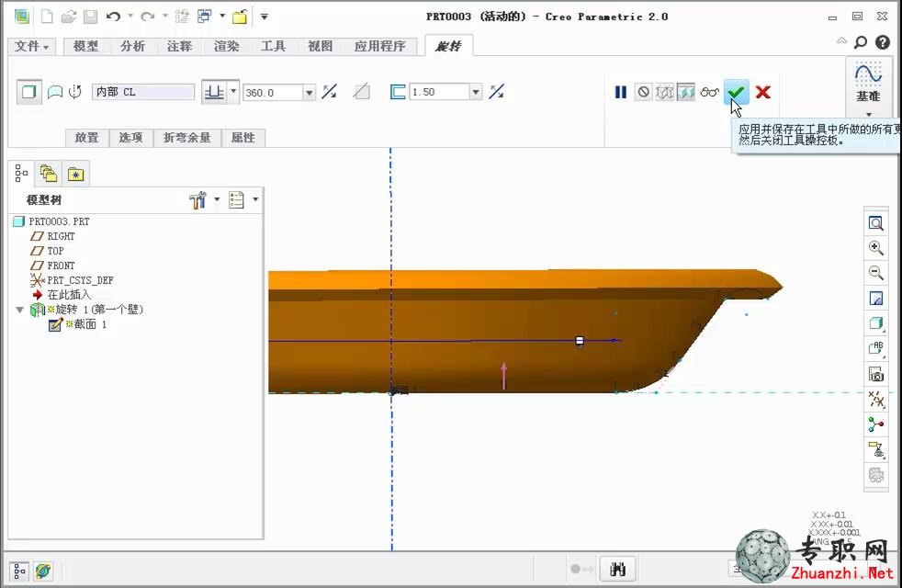This screenshot has width=902, height=588.
Task: Select the No Preview mode
Action: (643, 92)
